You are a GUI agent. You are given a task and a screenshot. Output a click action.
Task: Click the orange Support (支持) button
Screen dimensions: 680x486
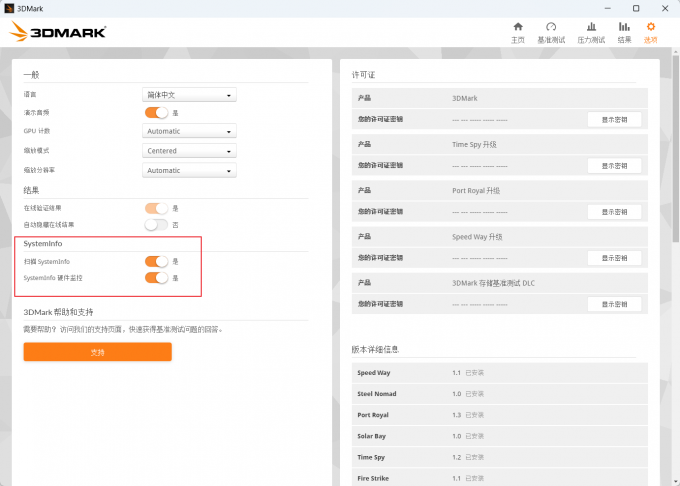98,352
